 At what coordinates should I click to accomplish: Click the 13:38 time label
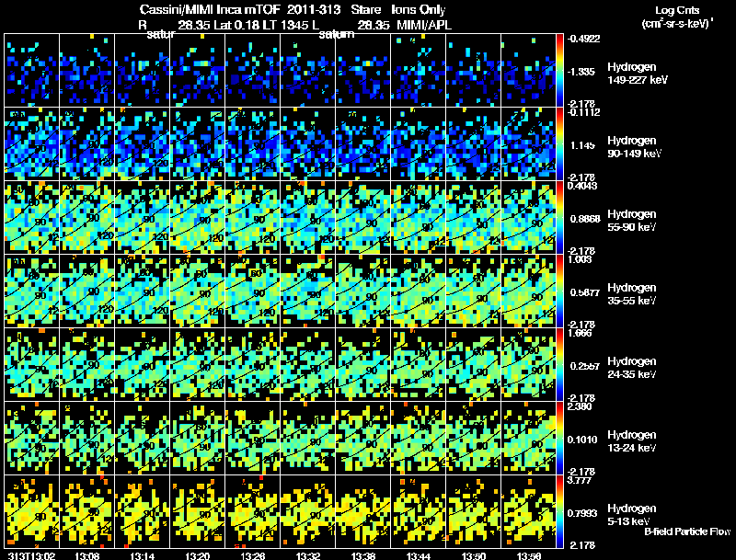pyautogui.click(x=363, y=555)
